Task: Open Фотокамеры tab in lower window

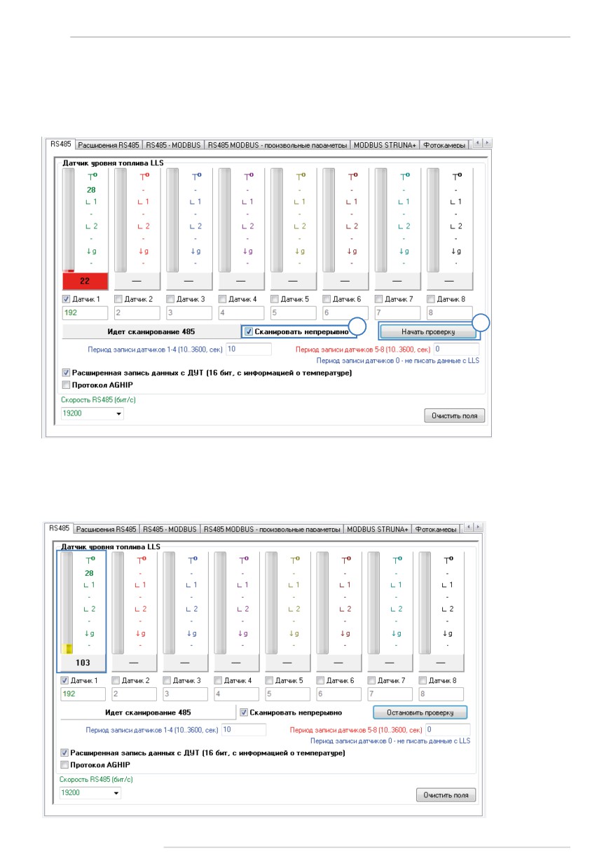Action: tap(436, 529)
